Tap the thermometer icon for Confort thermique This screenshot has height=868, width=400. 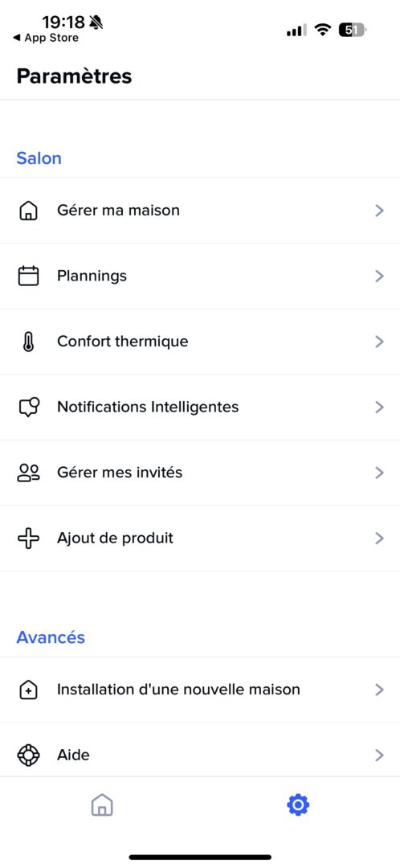[28, 342]
